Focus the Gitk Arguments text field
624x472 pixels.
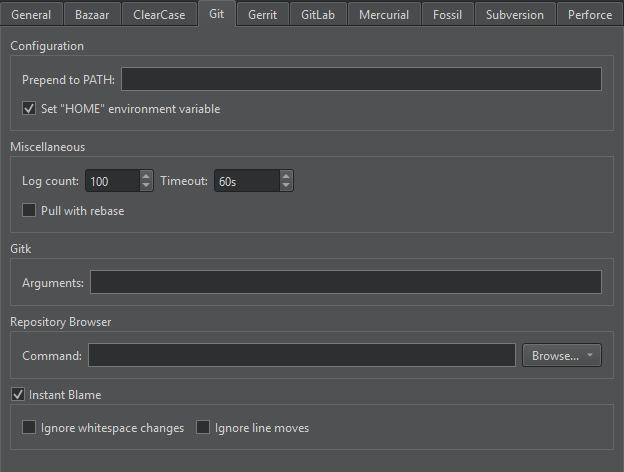point(345,283)
